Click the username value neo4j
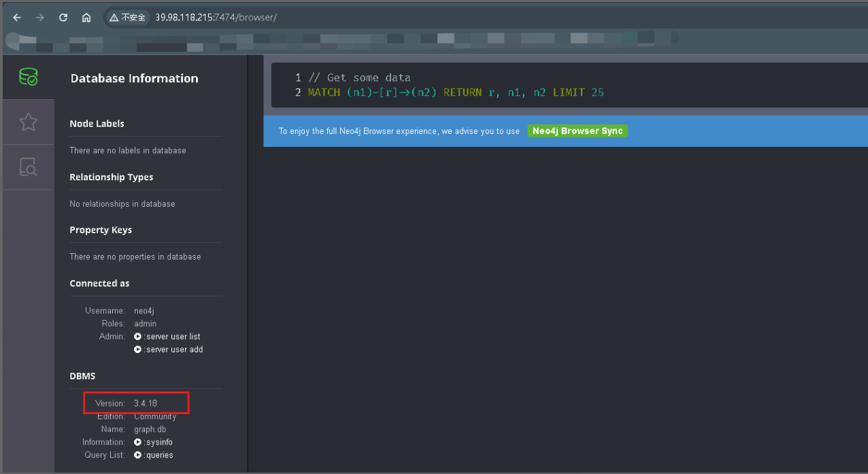868x474 pixels. [x=144, y=311]
